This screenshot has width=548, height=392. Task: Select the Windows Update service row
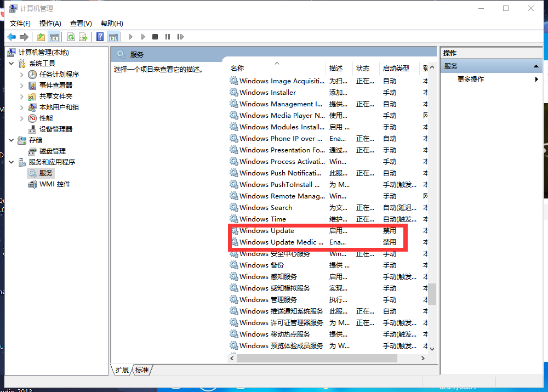click(328, 231)
